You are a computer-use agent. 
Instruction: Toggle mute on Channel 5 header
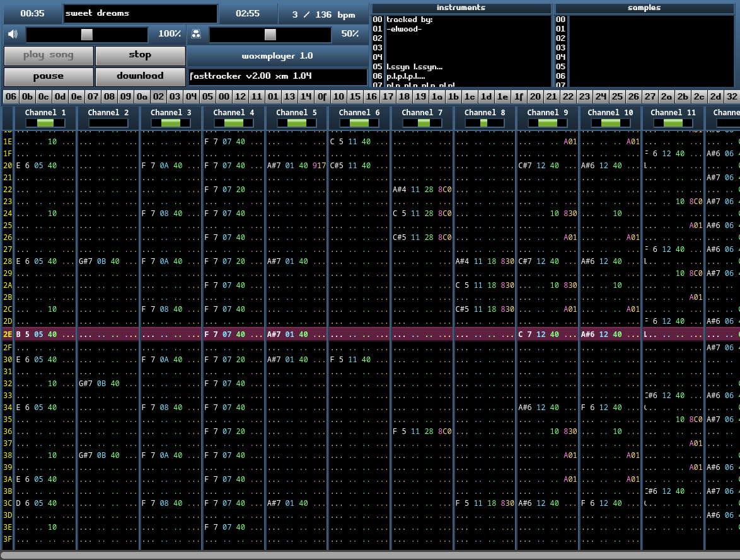(x=296, y=117)
